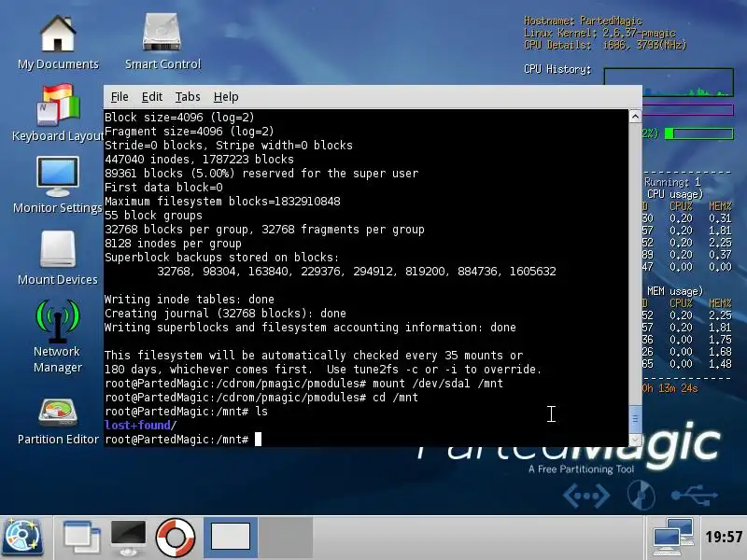Screen dimensions: 747x560
Task: Click the terminal scrollbar down arrow
Action: point(635,440)
